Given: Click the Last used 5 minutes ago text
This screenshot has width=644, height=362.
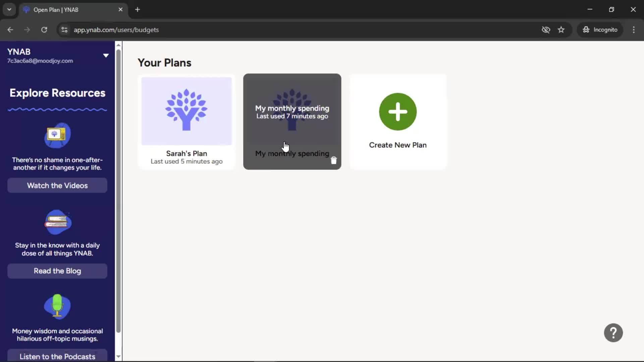Looking at the screenshot, I should (186, 161).
